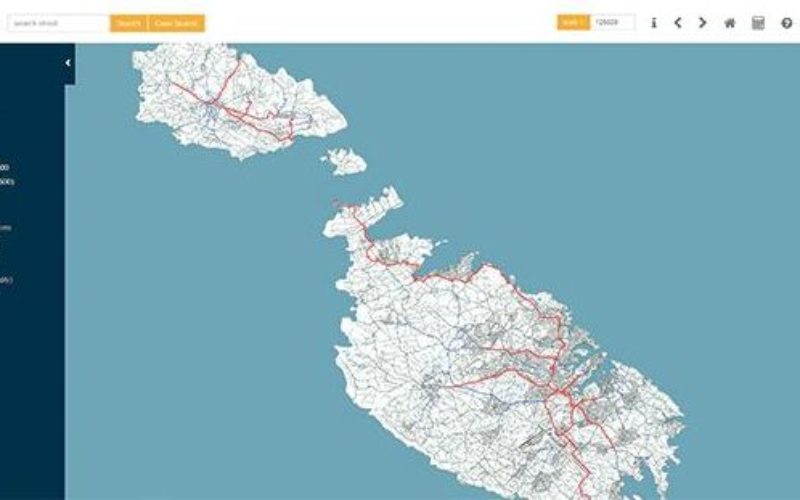Click the orange Scale button

[x=573, y=22]
